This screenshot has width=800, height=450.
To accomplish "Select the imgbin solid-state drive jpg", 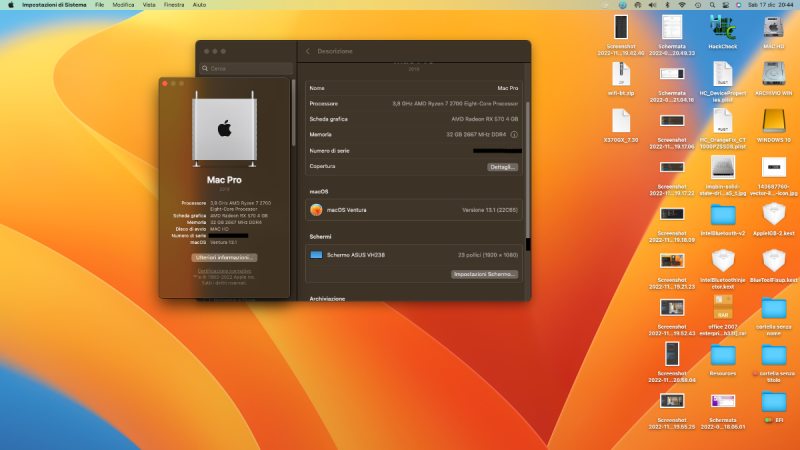I will [x=722, y=168].
